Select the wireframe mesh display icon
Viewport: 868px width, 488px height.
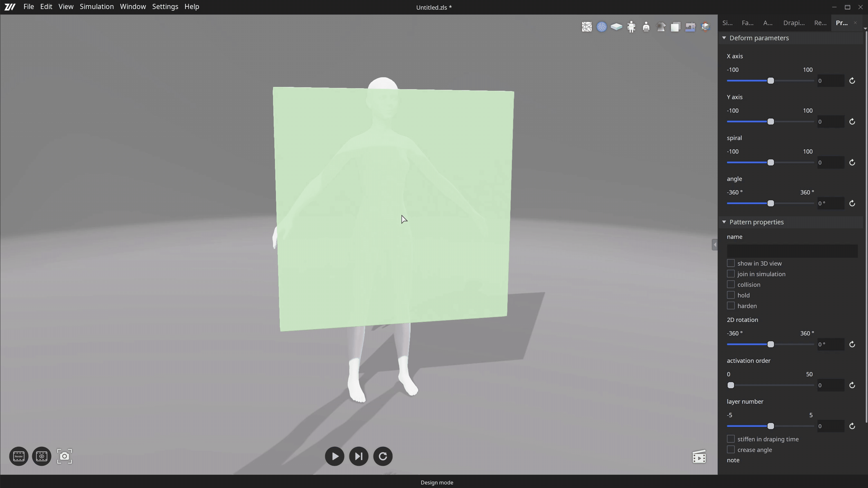coord(587,27)
